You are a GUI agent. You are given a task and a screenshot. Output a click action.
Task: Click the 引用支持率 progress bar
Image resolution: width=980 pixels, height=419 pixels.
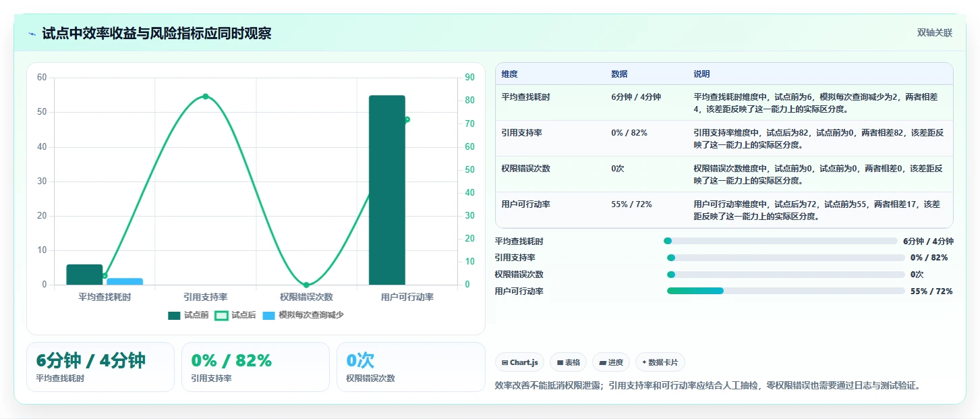tap(786, 258)
